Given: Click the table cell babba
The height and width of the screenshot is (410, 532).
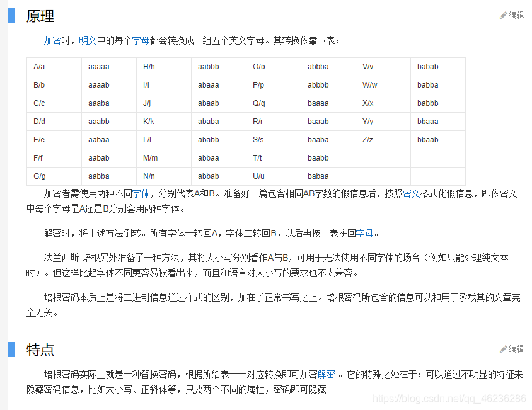Looking at the screenshot, I should (438, 85).
